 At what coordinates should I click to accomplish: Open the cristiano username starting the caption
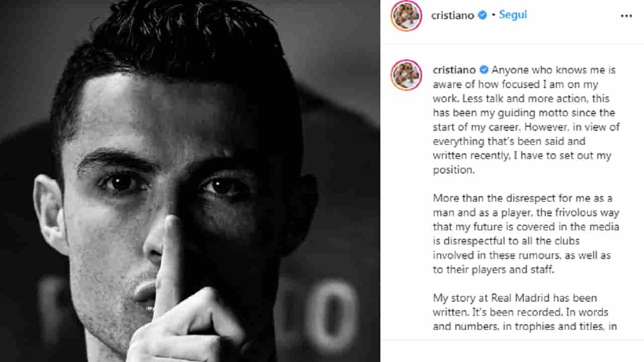(454, 70)
